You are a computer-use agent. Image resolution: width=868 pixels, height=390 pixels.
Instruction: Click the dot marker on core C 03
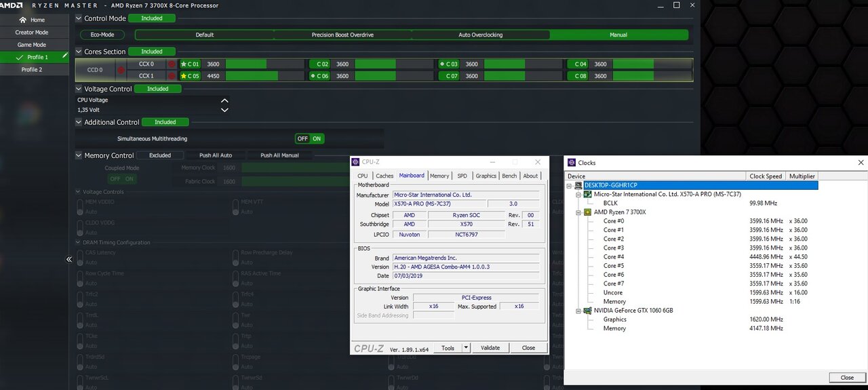tap(443, 64)
